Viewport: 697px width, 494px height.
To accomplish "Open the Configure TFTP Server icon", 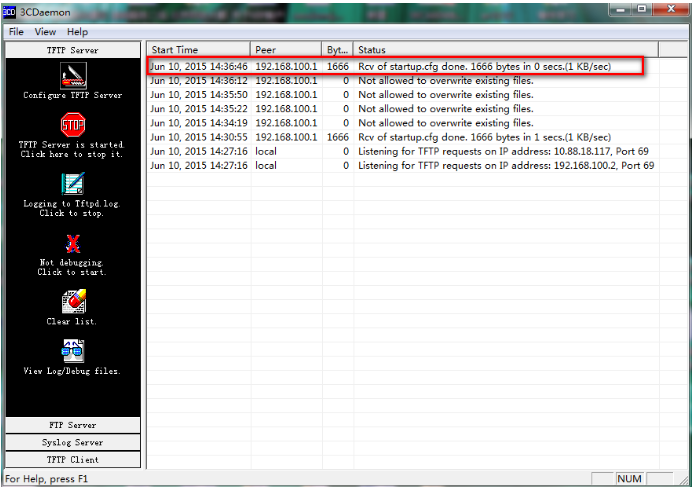I will click(x=73, y=76).
